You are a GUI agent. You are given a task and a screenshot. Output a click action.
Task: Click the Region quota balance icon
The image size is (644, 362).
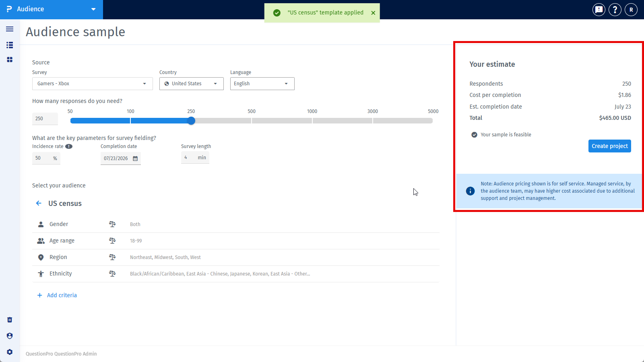tap(112, 257)
